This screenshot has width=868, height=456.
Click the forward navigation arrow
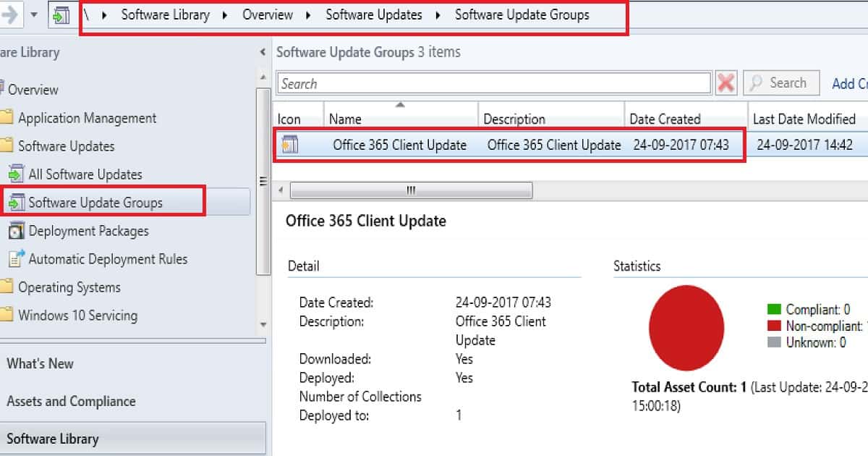9,14
